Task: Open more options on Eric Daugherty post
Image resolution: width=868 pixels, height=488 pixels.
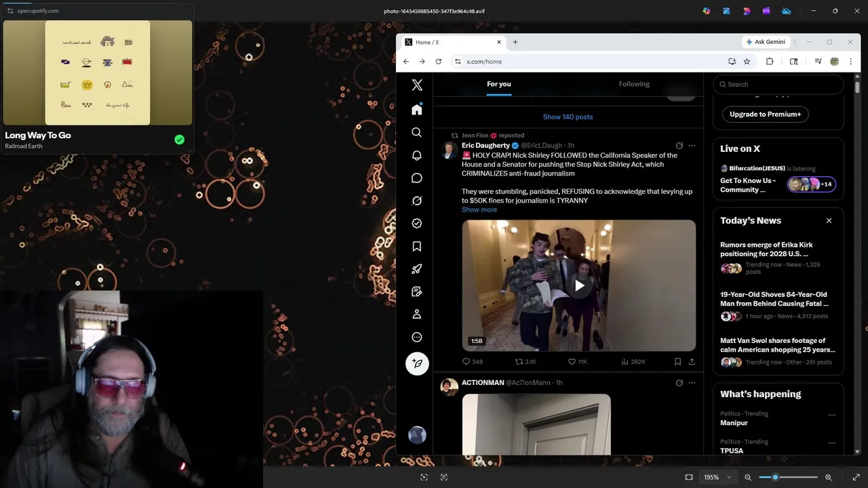Action: 692,146
